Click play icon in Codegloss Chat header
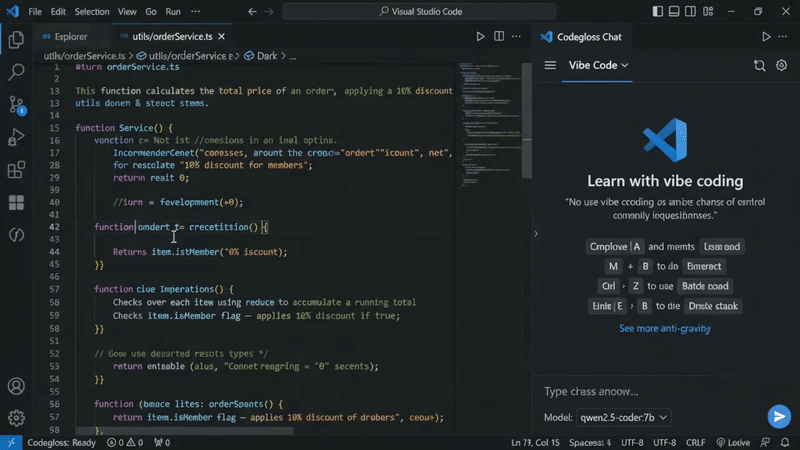The image size is (800, 450). pyautogui.click(x=766, y=37)
